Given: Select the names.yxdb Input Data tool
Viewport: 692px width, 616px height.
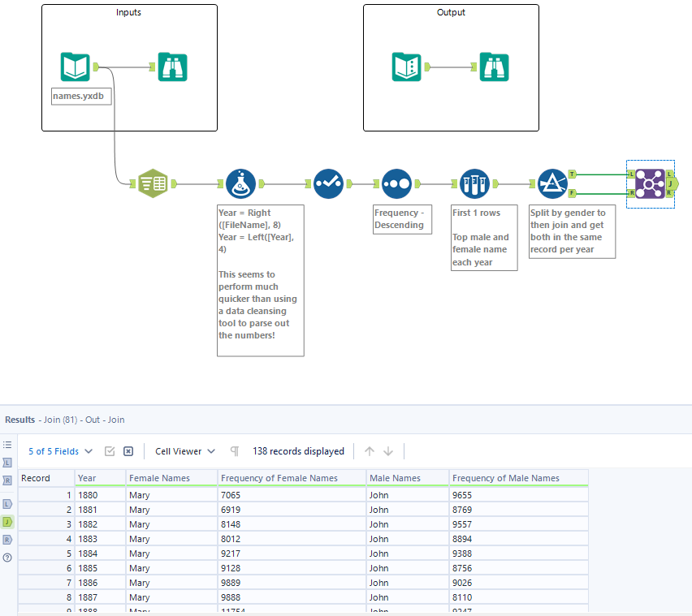Looking at the screenshot, I should [75, 67].
